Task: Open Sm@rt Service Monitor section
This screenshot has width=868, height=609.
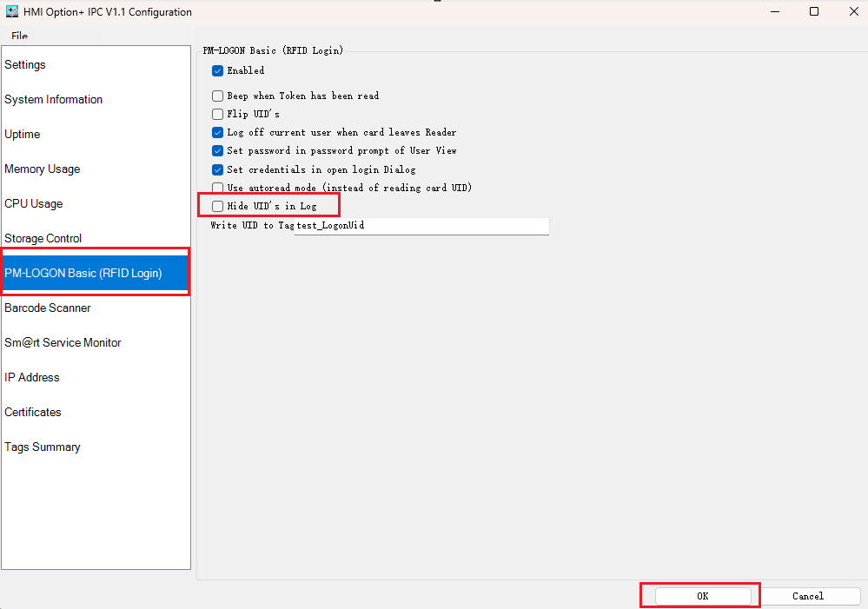Action: click(x=63, y=343)
